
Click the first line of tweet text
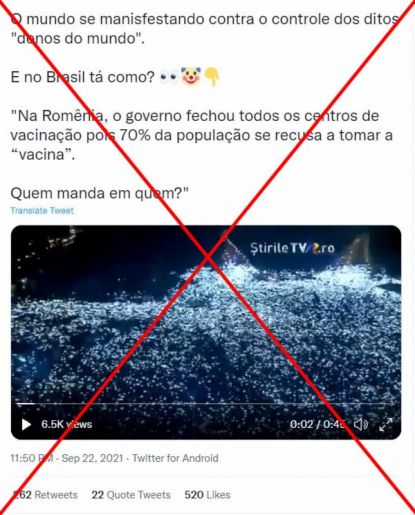pyautogui.click(x=205, y=19)
